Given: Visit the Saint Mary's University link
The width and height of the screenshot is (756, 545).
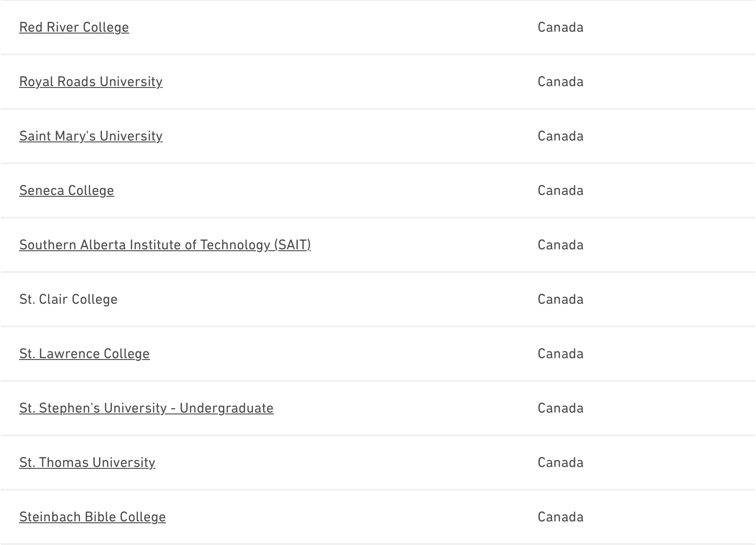Looking at the screenshot, I should (91, 136).
